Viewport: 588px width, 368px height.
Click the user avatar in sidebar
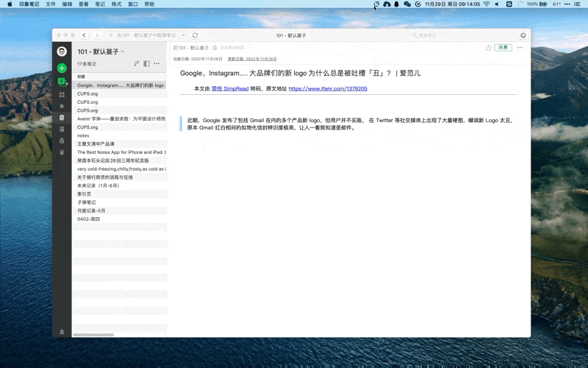pyautogui.click(x=62, y=52)
